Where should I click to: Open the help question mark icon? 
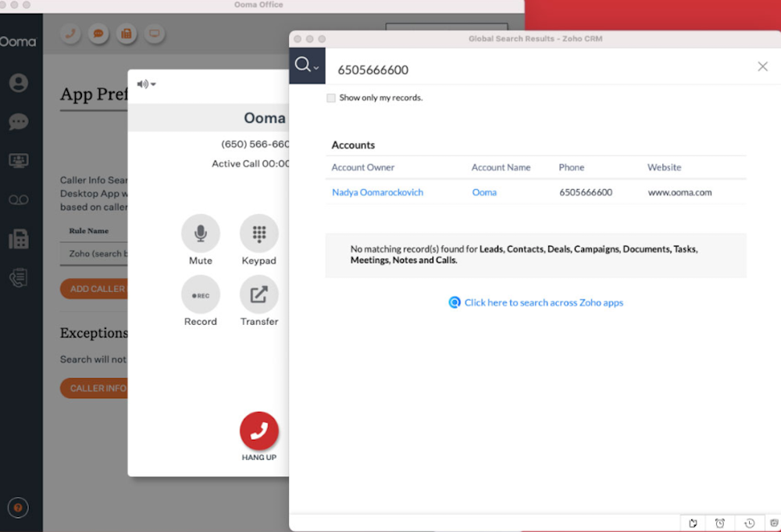[x=18, y=508]
